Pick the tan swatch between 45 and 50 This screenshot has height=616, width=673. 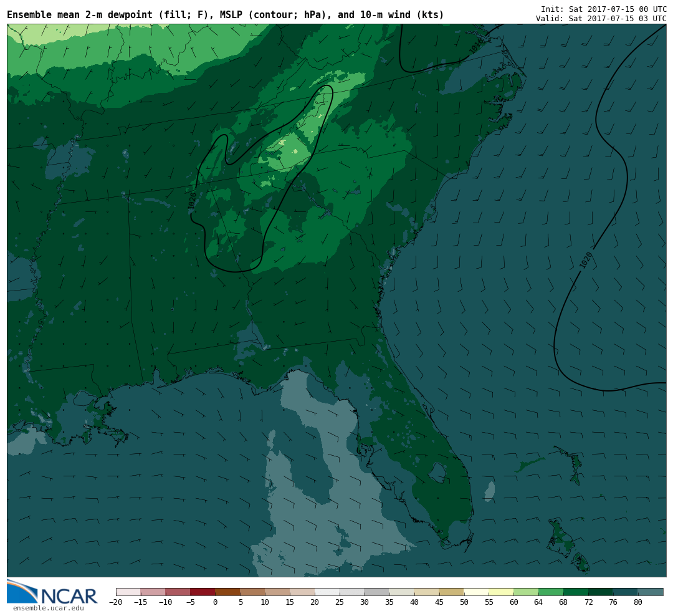click(x=452, y=592)
